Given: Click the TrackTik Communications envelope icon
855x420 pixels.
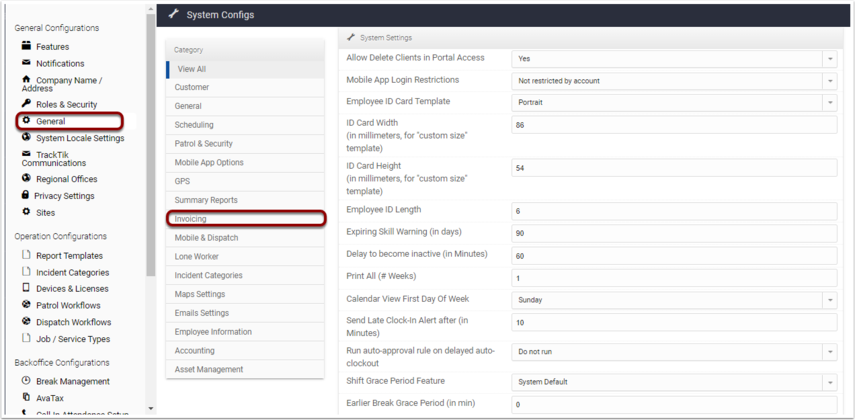Looking at the screenshot, I should coord(26,154).
